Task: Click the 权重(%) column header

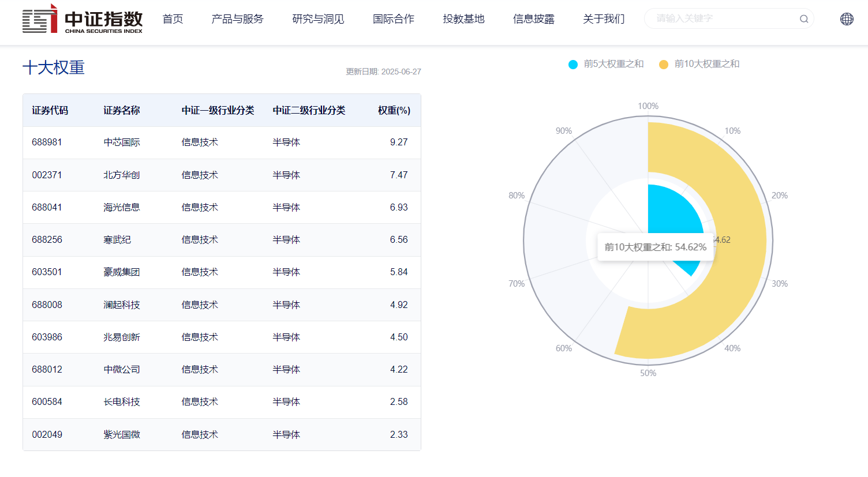Action: tap(394, 110)
